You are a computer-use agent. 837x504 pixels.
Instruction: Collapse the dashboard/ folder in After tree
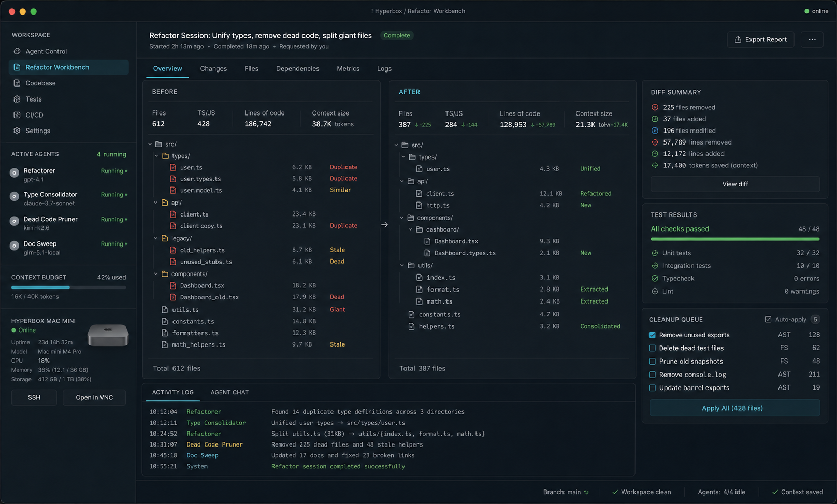(411, 229)
